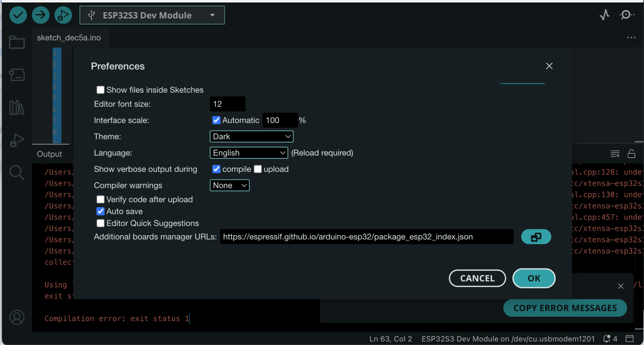Open the Theme dropdown set to Dark
This screenshot has width=644, height=345.
click(251, 136)
